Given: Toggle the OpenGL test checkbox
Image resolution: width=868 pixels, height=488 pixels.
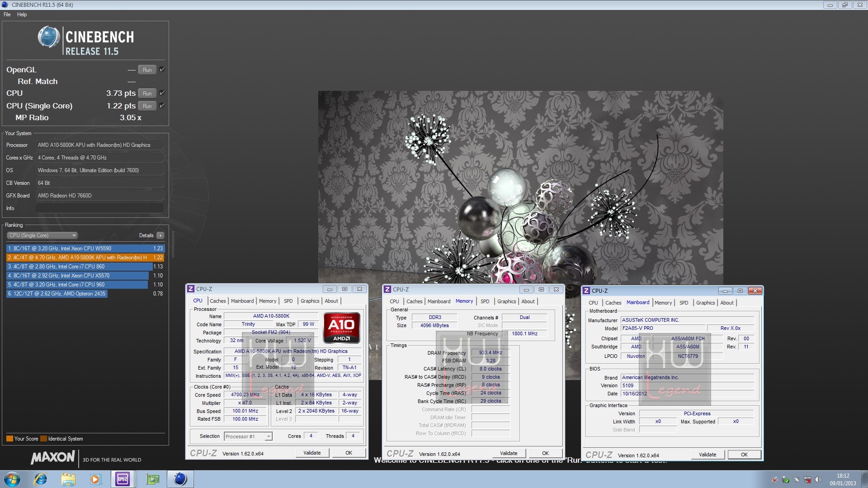Looking at the screenshot, I should click(162, 70).
